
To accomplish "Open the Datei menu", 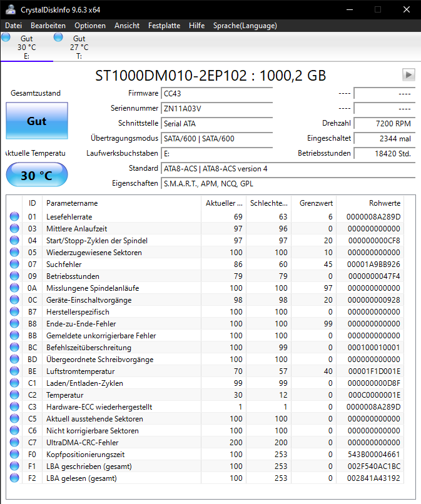I will coord(14,26).
